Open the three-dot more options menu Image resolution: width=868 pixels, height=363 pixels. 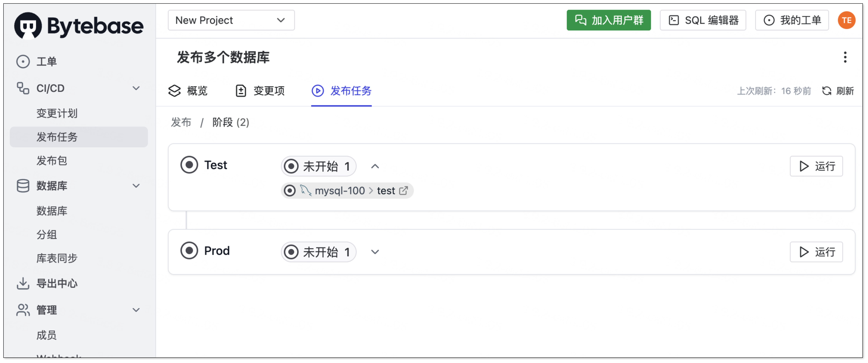point(845,57)
